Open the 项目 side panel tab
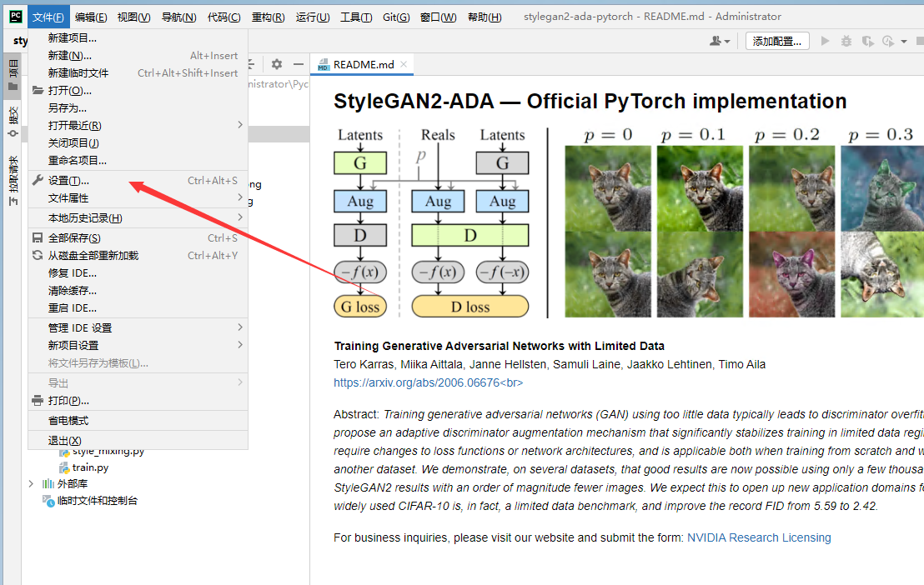This screenshot has width=924, height=585. coord(13,75)
